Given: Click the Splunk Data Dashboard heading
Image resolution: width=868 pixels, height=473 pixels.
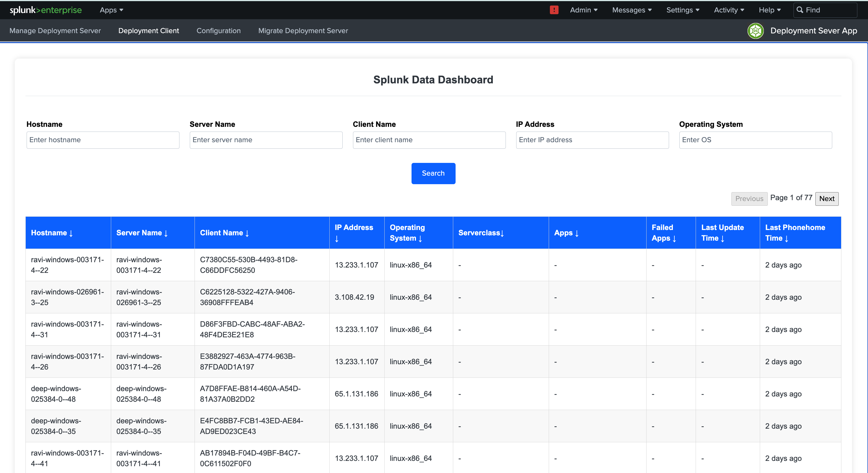Looking at the screenshot, I should tap(433, 80).
